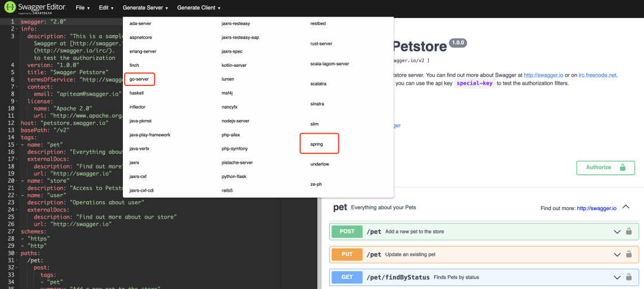Screen dimensions: 644x289
Task: Choose jaxrs-resteasy-eap option
Action: [240, 38]
